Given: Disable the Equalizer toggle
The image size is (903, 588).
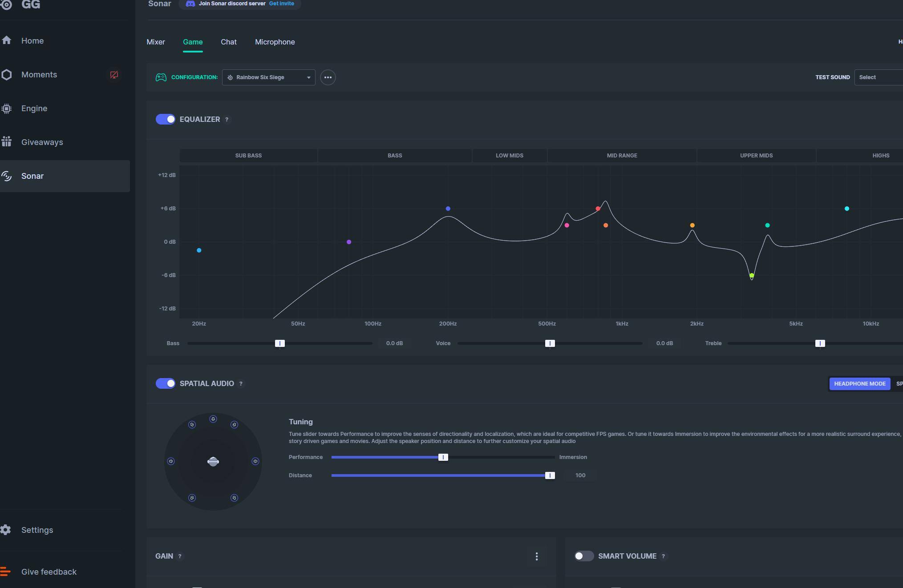Looking at the screenshot, I should coord(166,119).
